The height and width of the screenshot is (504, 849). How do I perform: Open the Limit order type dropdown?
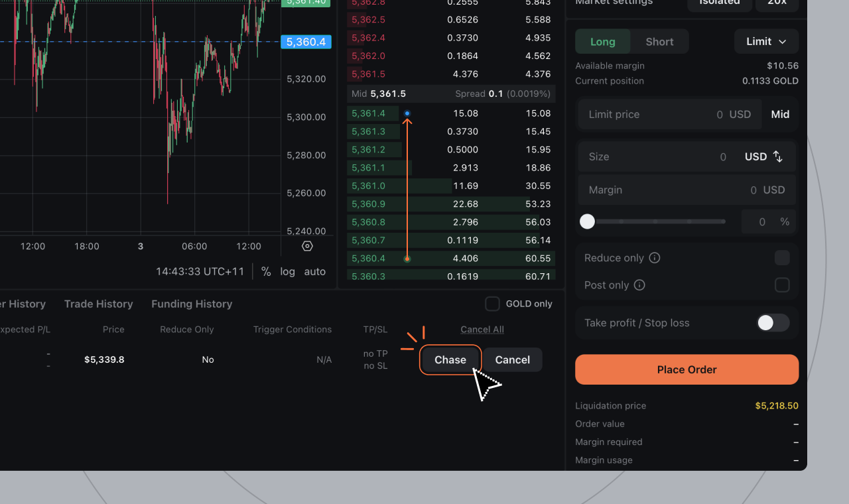766,42
